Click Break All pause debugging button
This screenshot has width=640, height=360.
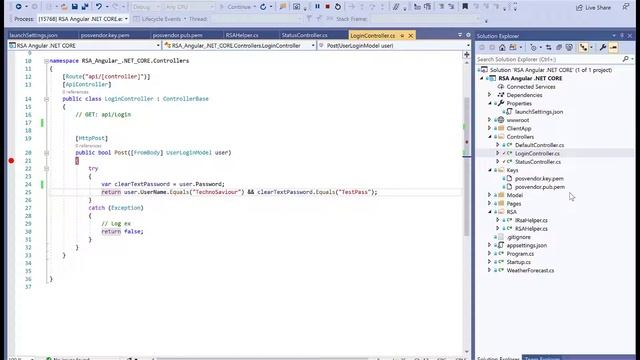tap(317, 7)
